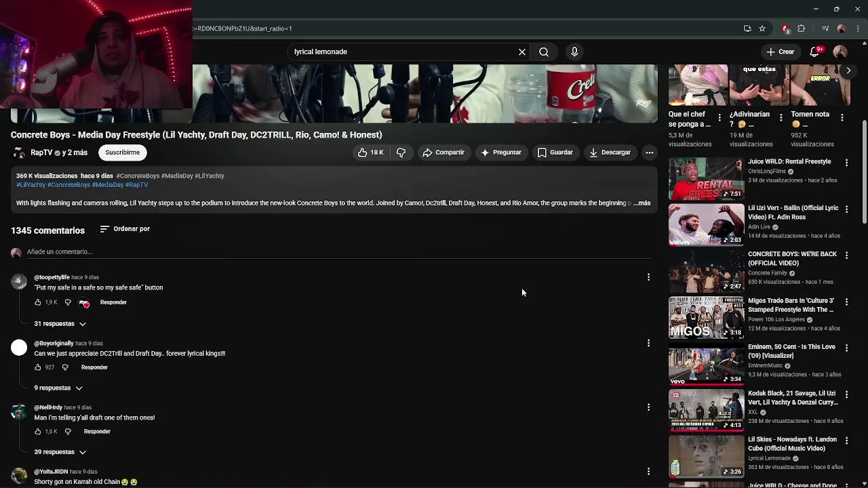The height and width of the screenshot is (488, 868).
Task: Open options for Lil Uzi Vert - Ballin
Action: 846,209
